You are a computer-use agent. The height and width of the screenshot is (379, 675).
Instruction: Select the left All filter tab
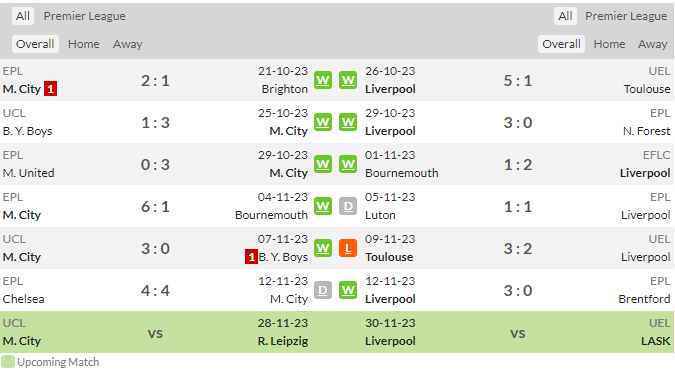[23, 16]
